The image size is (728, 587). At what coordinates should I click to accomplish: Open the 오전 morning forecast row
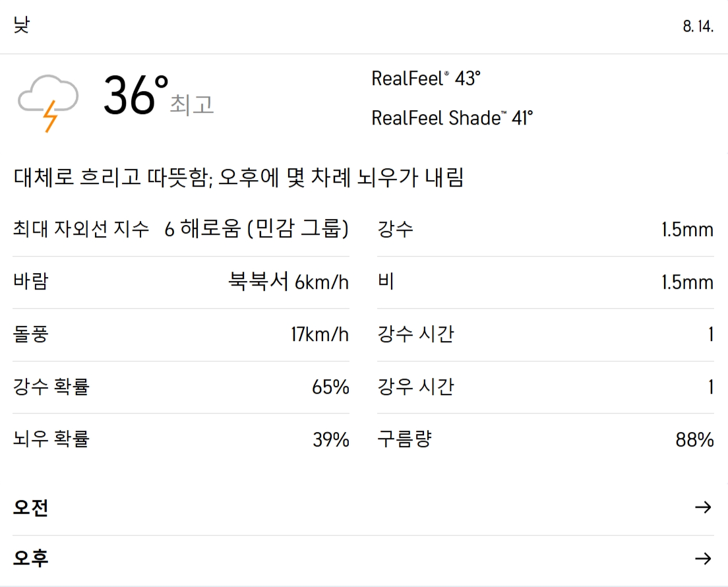click(31, 508)
